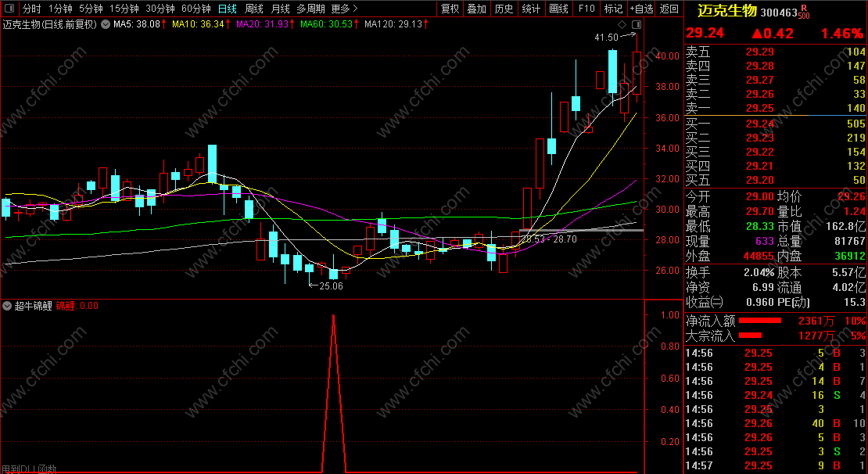The image size is (868, 474).
Task: Select the 30分钟 period tab
Action: pos(160,9)
